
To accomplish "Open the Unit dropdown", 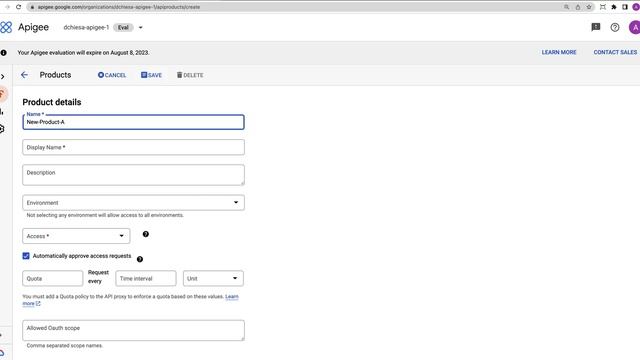I will point(213,278).
